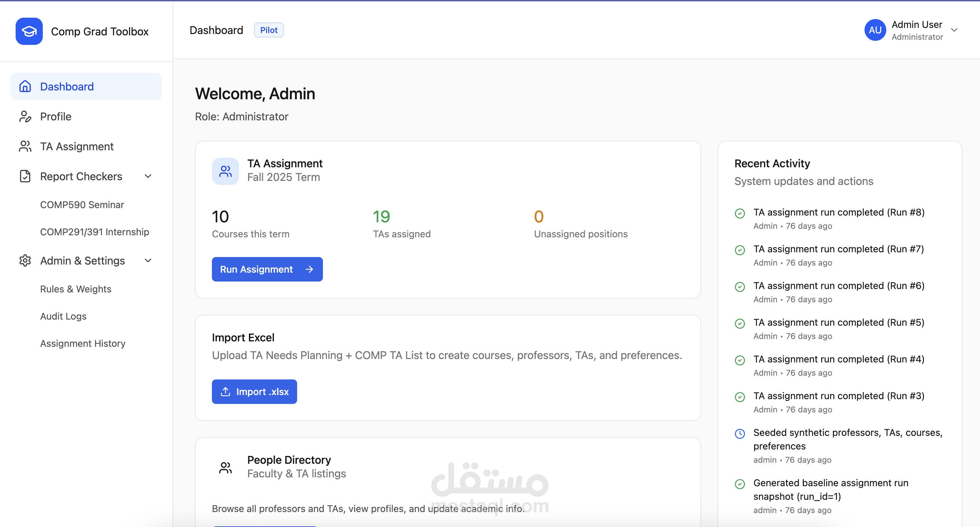Click the TA Assignment people icon in sidebar
The height and width of the screenshot is (527, 980).
pyautogui.click(x=25, y=146)
